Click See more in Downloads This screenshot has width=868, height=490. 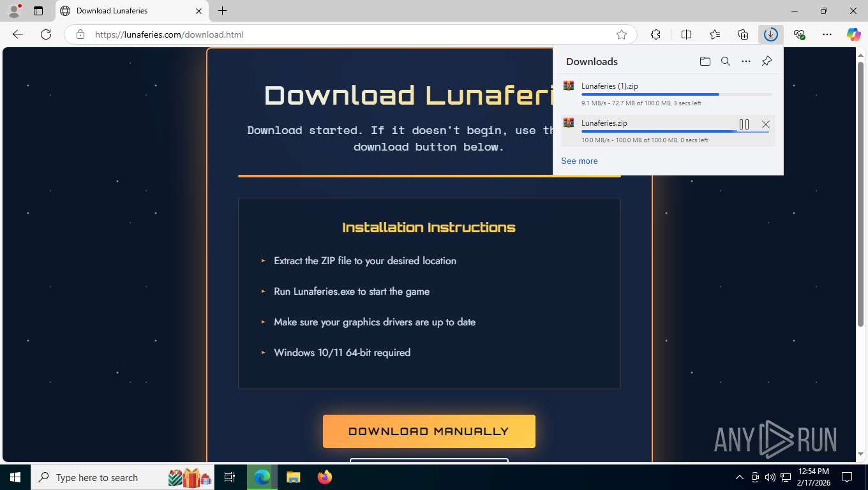coord(580,161)
